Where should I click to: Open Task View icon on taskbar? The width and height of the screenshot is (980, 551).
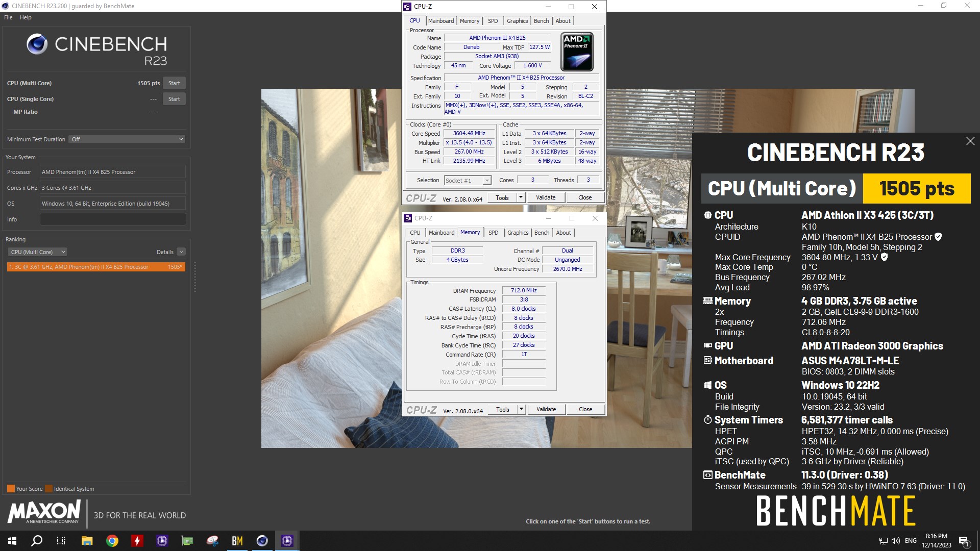click(x=61, y=541)
